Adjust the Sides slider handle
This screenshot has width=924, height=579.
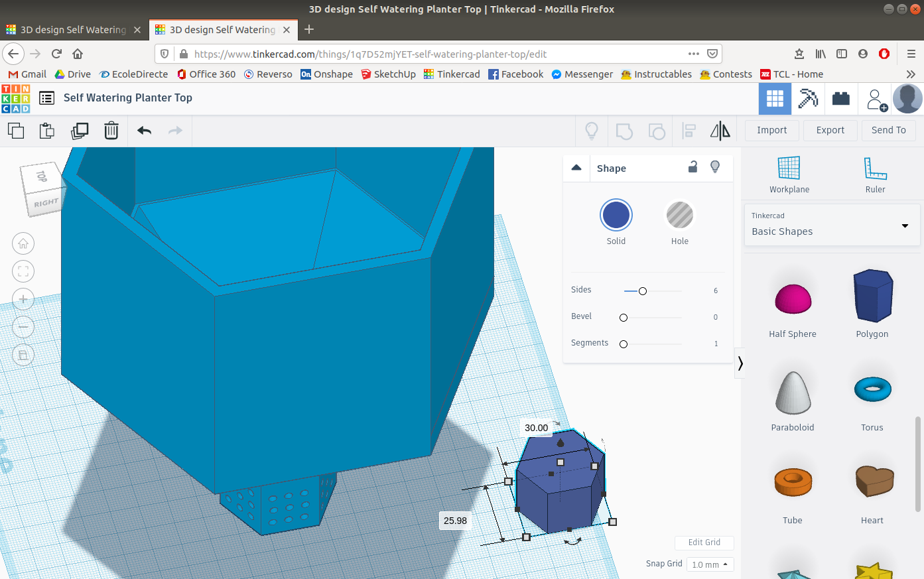tap(643, 291)
